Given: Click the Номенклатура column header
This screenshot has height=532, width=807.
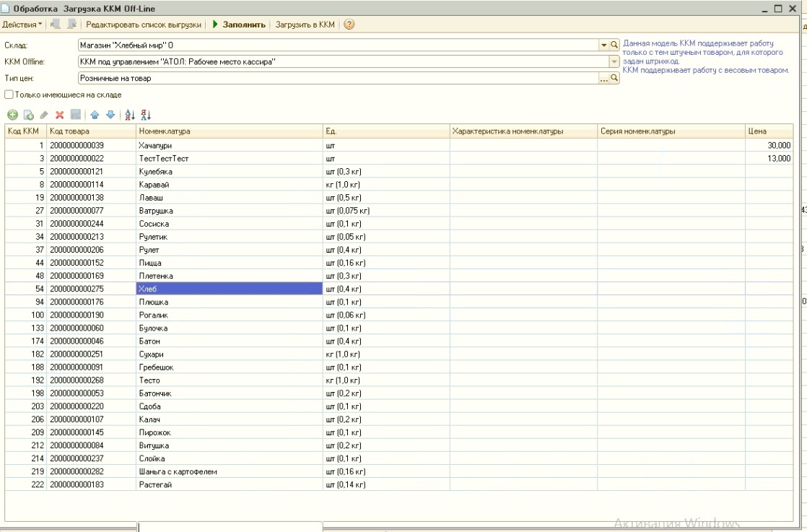Looking at the screenshot, I should click(x=229, y=131).
